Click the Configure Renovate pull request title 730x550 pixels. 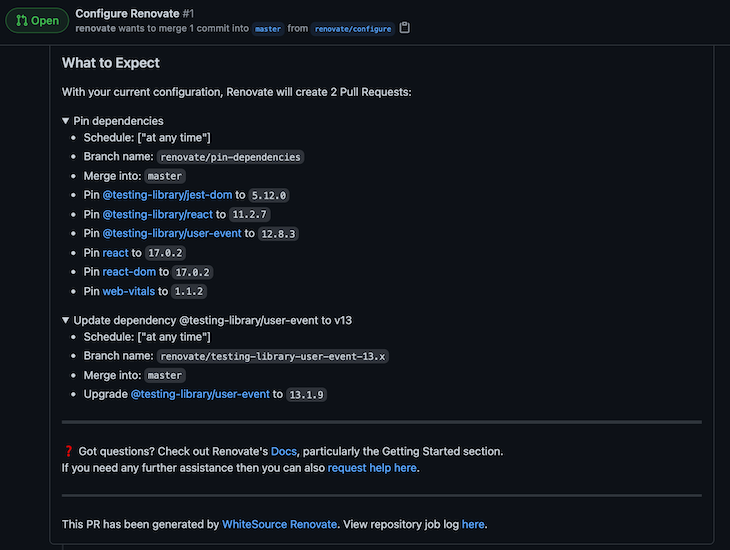(x=127, y=14)
